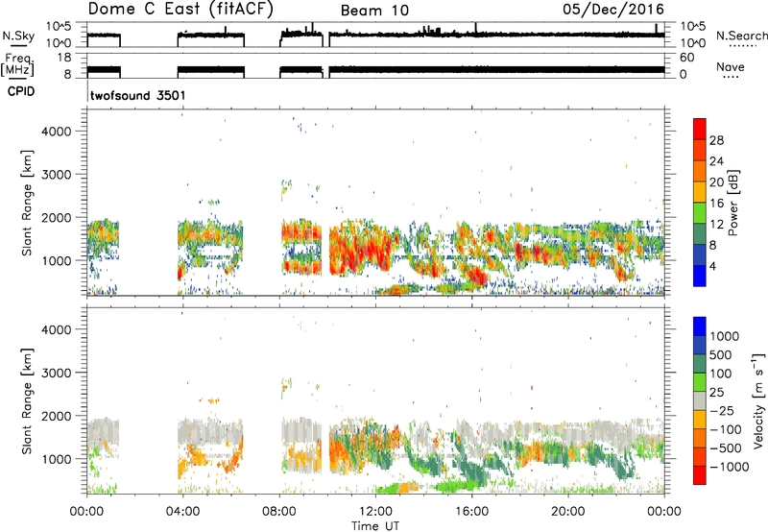
Task: Click the gray −25 to 25 velocity swatch
Action: pyautogui.click(x=700, y=400)
